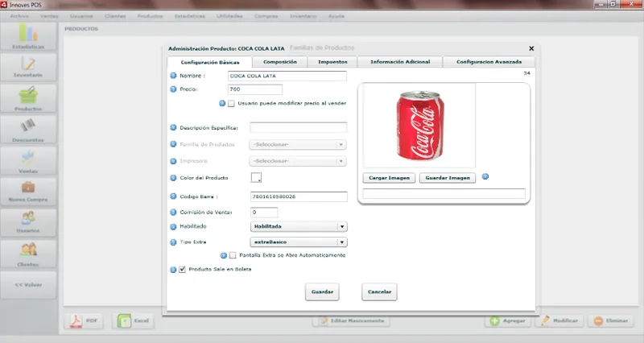Click the Modificar button
The image size is (644, 343).
click(x=559, y=320)
